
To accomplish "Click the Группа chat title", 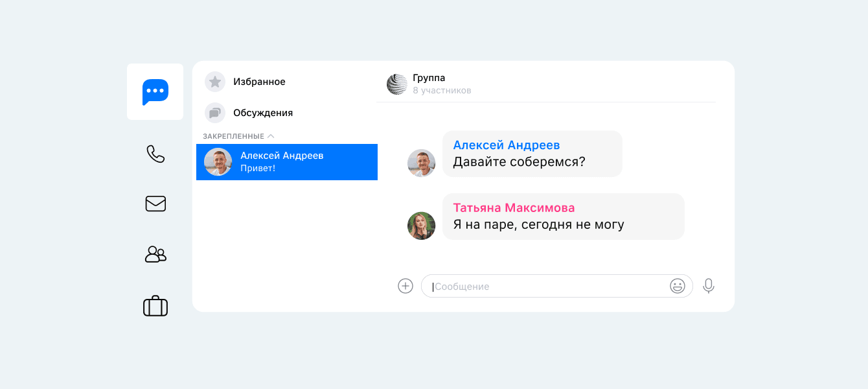I will 429,78.
